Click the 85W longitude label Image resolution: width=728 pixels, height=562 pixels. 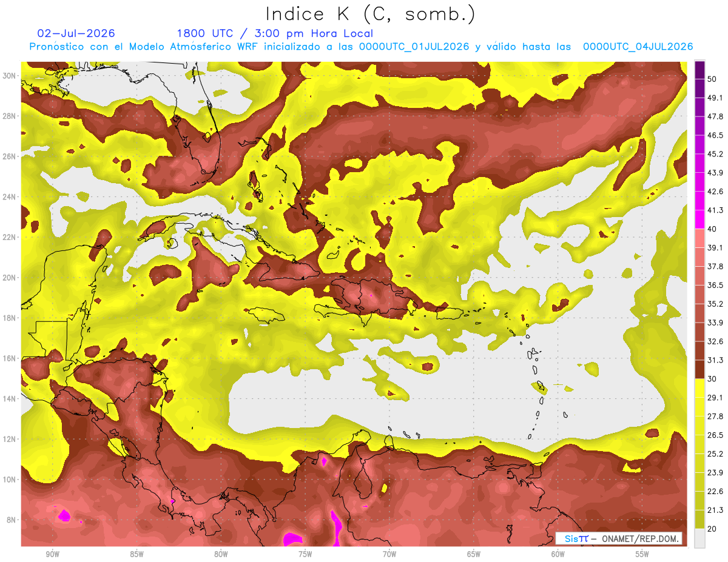click(x=136, y=554)
